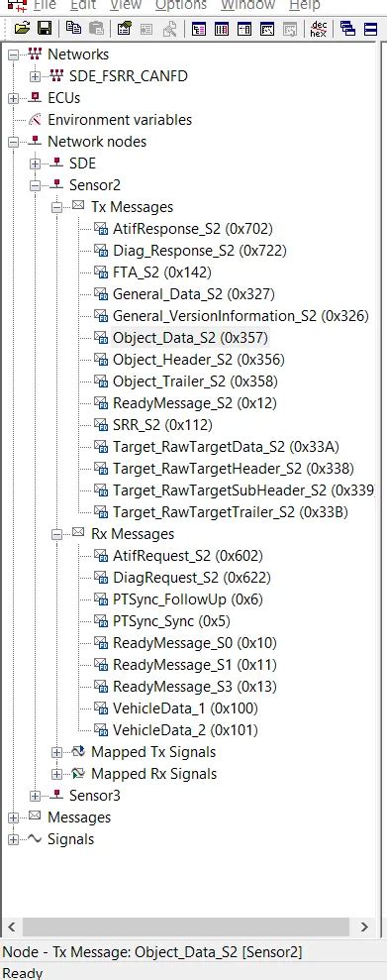The image size is (387, 980).
Task: Click the Open file toolbar icon
Action: [23, 28]
